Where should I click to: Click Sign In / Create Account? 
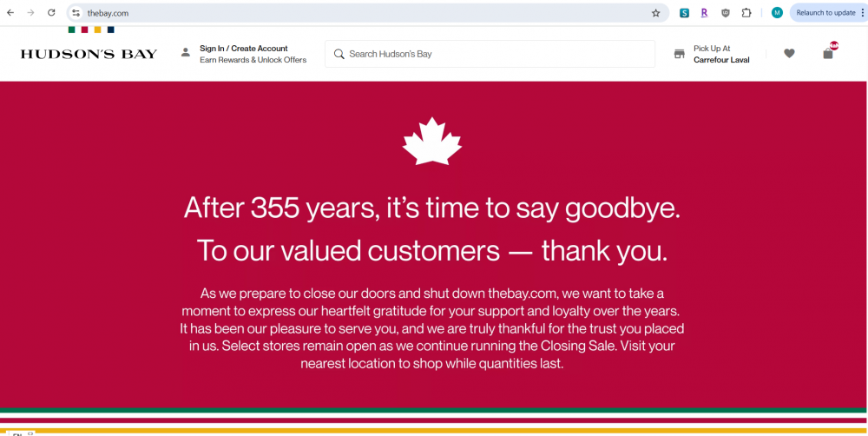[x=244, y=49]
